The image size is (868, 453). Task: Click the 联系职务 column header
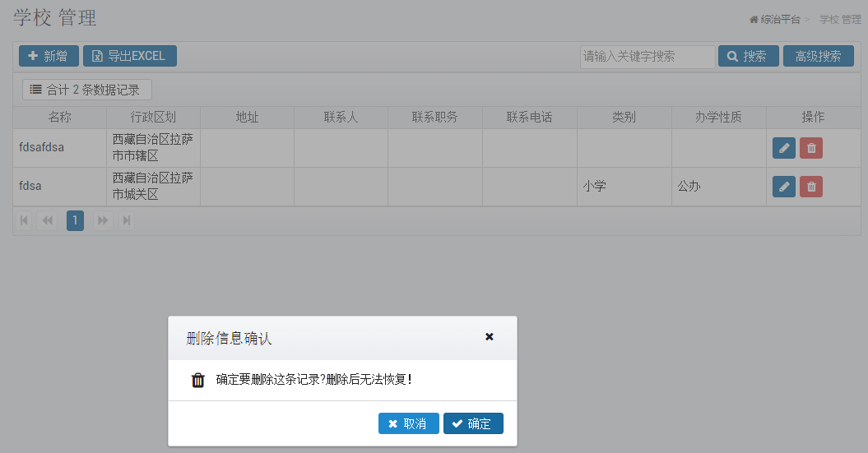pyautogui.click(x=435, y=118)
